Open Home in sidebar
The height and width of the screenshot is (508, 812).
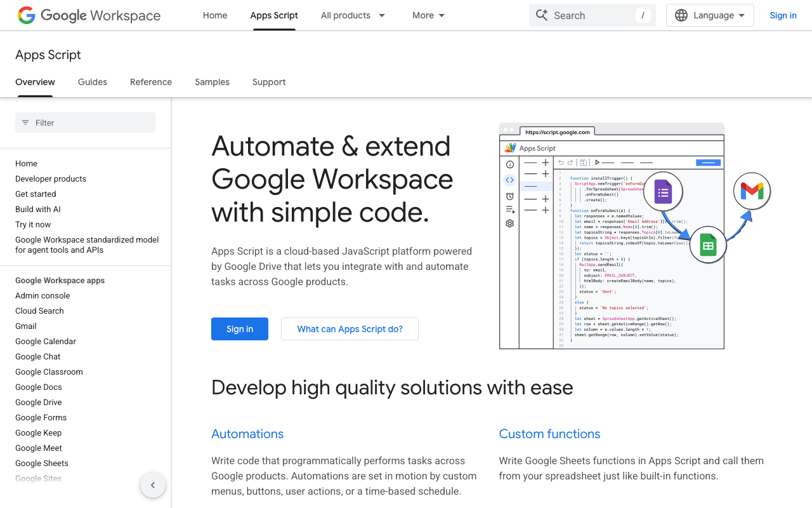pos(26,164)
